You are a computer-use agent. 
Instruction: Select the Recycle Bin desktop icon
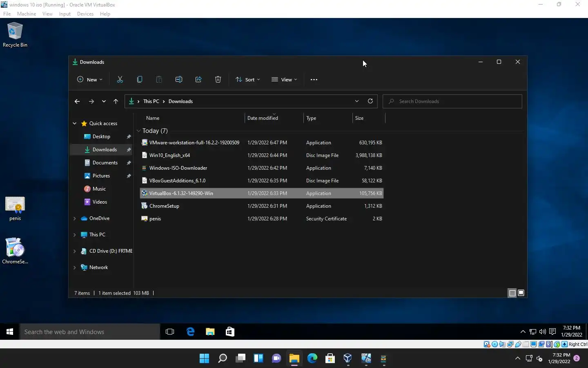15,35
